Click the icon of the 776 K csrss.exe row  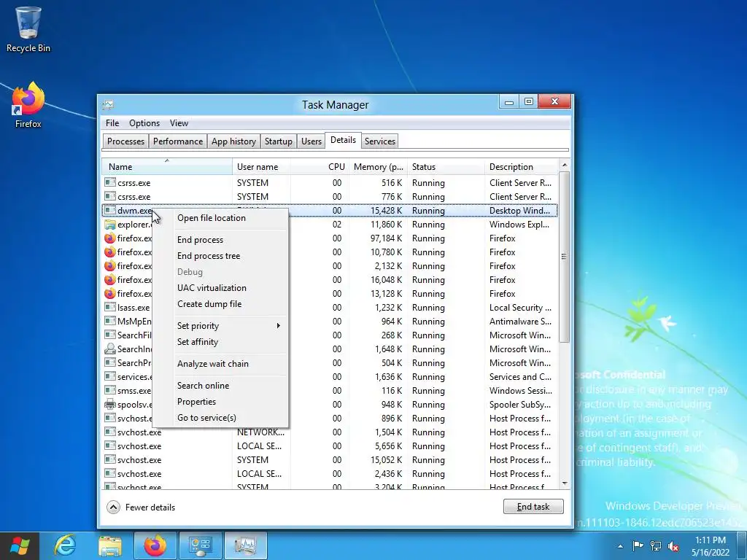110,196
